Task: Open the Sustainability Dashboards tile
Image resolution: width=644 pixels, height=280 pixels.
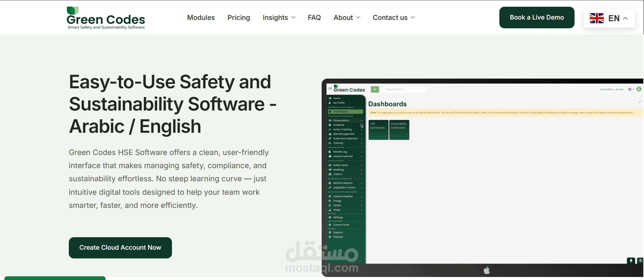Action: pos(399,130)
